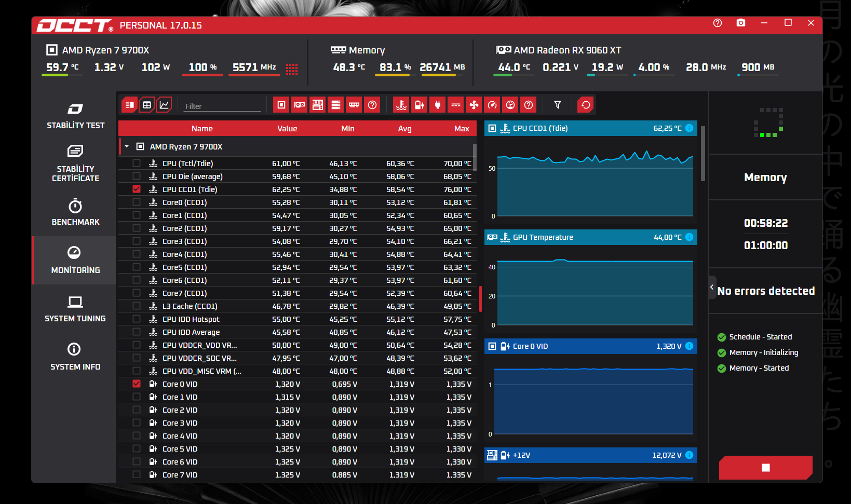Uncheck the CPU CCD1 (Tdie) checkbox
The image size is (851, 504).
pyautogui.click(x=137, y=189)
